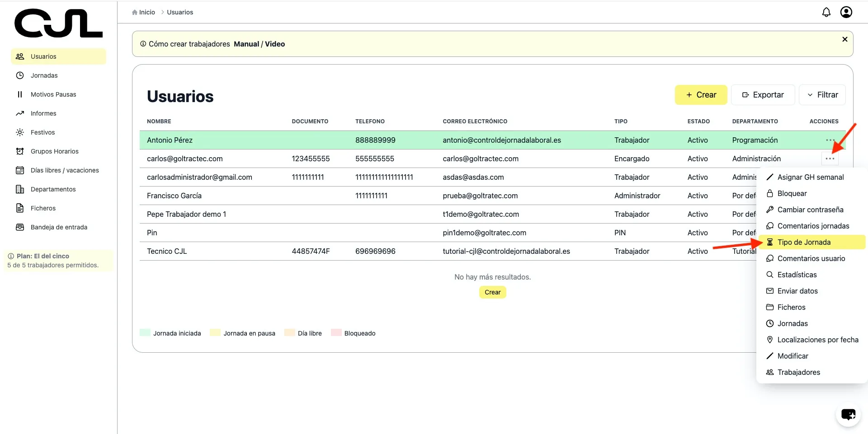The height and width of the screenshot is (434, 868).
Task: Toggle actions menu for carlos@goltractec.com row
Action: [830, 159]
